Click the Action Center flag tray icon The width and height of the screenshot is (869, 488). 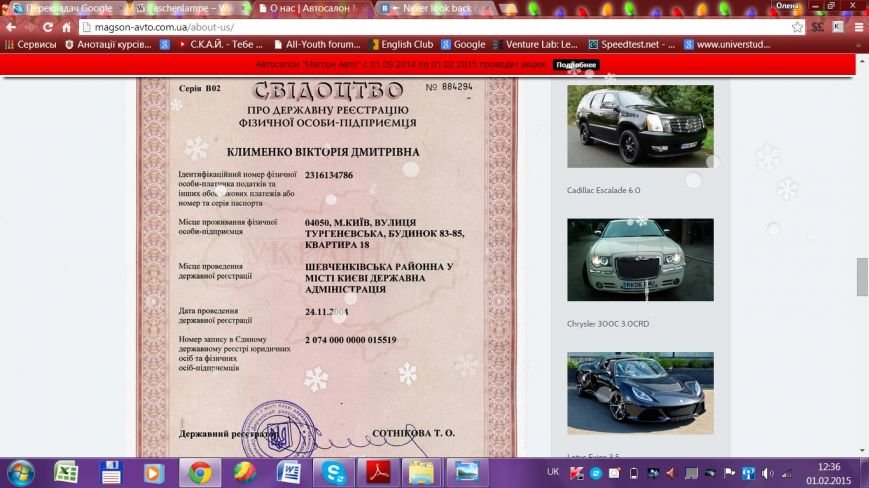coord(729,473)
